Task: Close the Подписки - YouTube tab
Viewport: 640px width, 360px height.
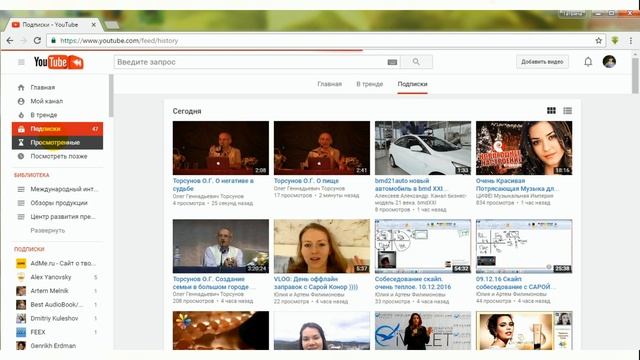Action: pyautogui.click(x=93, y=24)
